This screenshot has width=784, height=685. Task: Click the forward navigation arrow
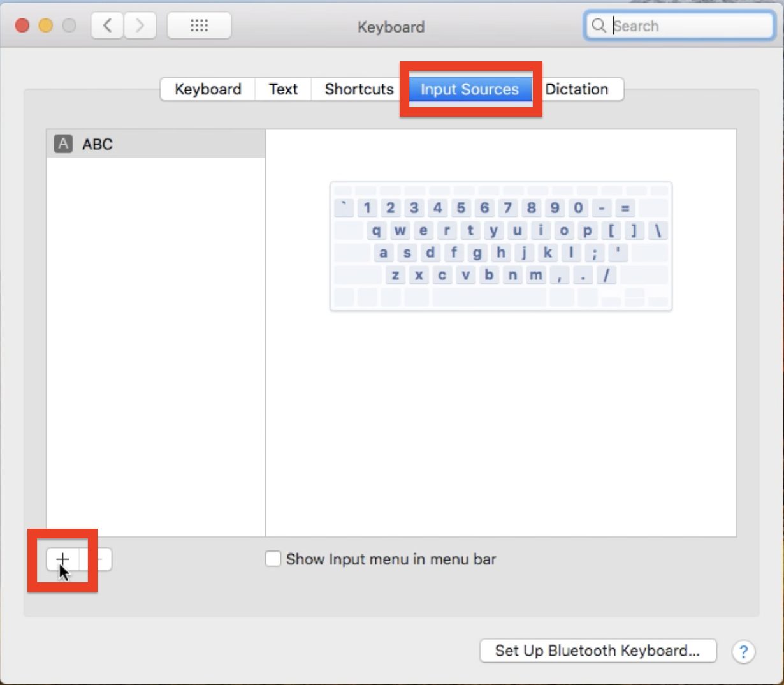click(x=140, y=25)
